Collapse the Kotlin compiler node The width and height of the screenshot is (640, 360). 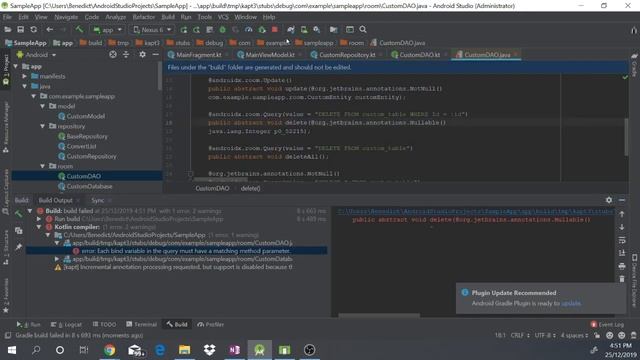(x=39, y=227)
